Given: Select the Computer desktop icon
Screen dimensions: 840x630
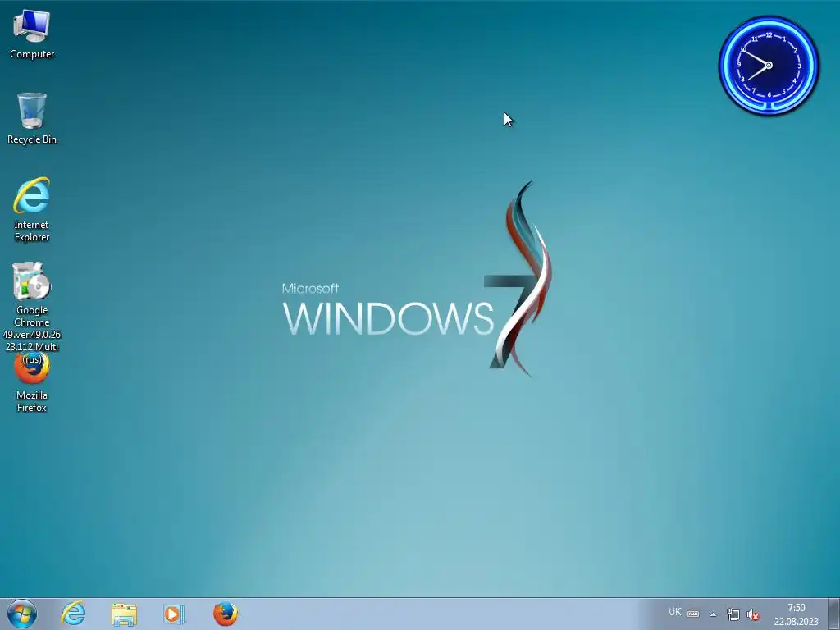Looking at the screenshot, I should (32, 34).
